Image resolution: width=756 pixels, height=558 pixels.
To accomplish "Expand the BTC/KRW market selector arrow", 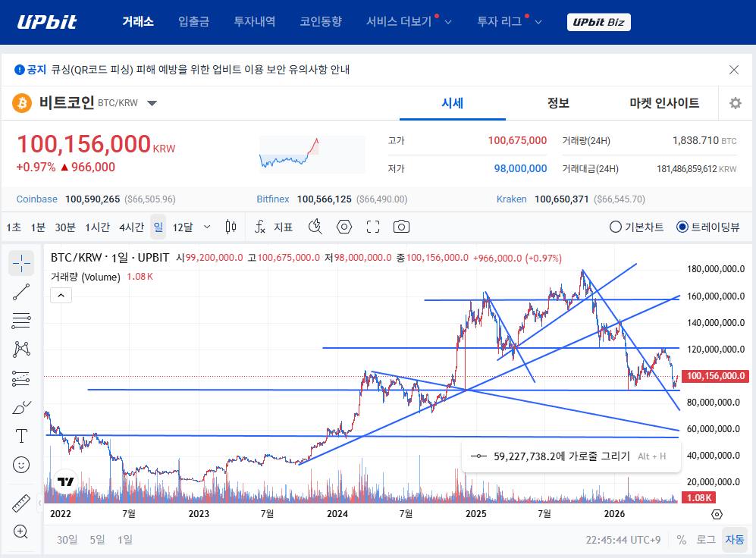I will coord(152,103).
